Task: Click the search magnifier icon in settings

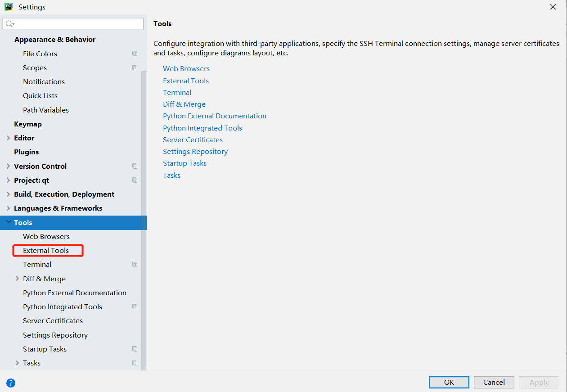Action: tap(10, 24)
